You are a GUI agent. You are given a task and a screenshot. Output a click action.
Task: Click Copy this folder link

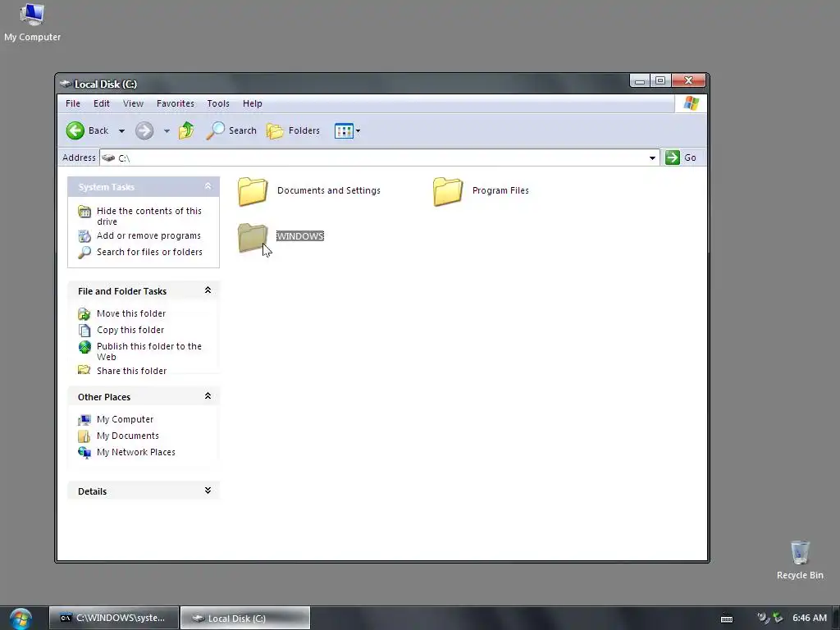pyautogui.click(x=130, y=330)
